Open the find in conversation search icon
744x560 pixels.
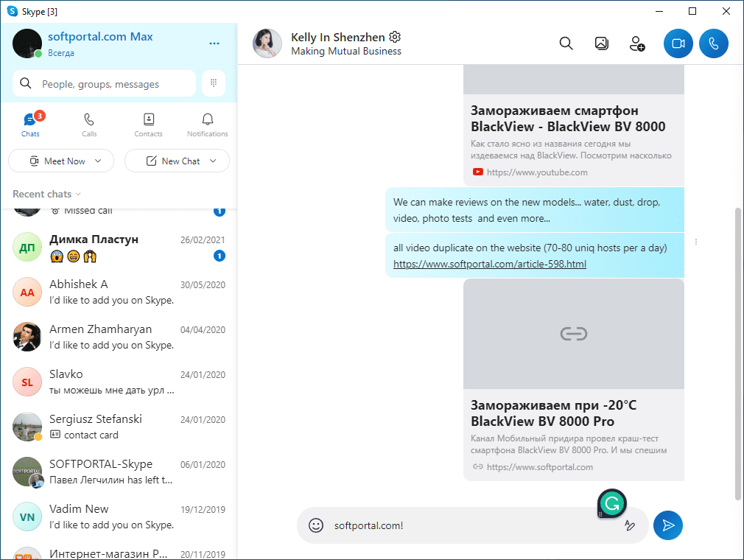(566, 43)
